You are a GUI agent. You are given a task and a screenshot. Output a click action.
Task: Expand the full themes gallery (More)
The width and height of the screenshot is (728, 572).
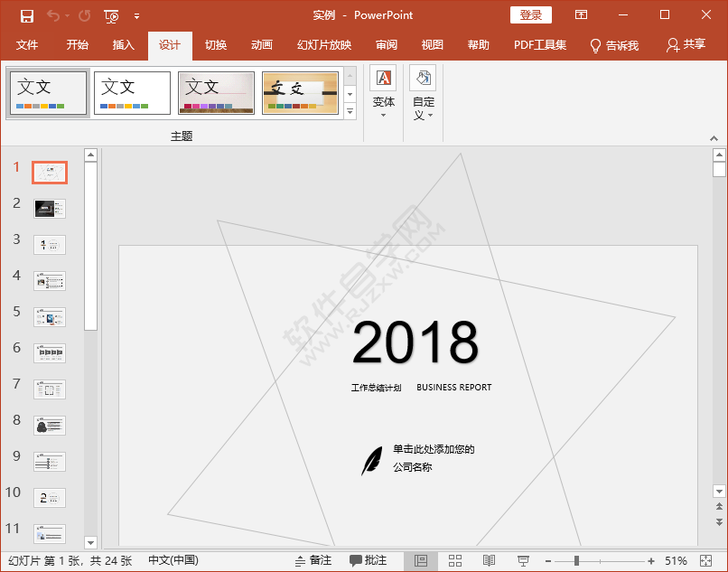pyautogui.click(x=350, y=111)
